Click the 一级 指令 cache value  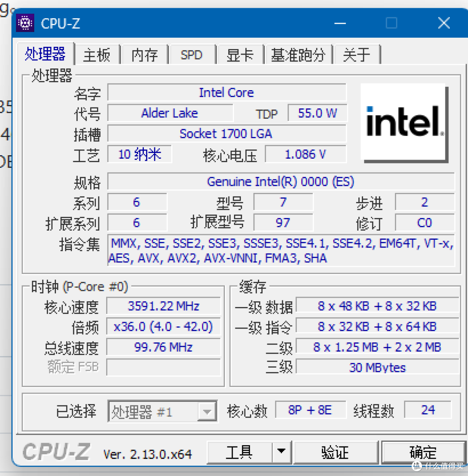click(x=377, y=326)
